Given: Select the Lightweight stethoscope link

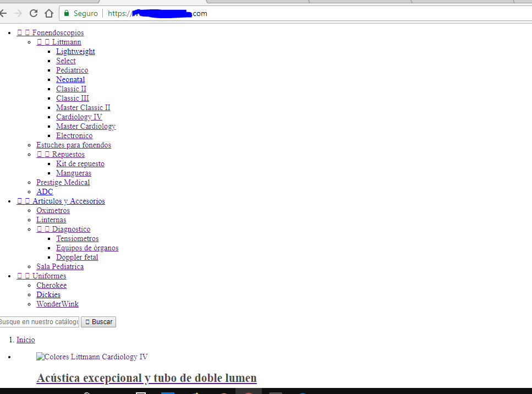Looking at the screenshot, I should coord(76,51).
